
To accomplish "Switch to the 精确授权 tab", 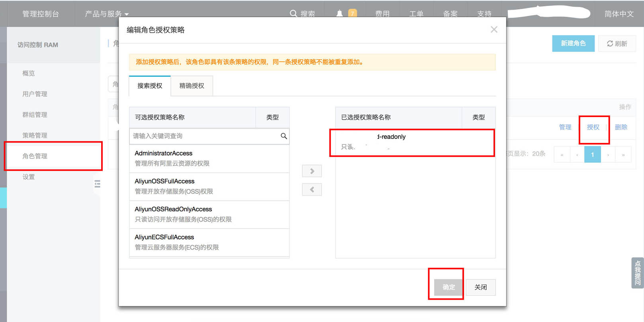I will click(x=192, y=86).
